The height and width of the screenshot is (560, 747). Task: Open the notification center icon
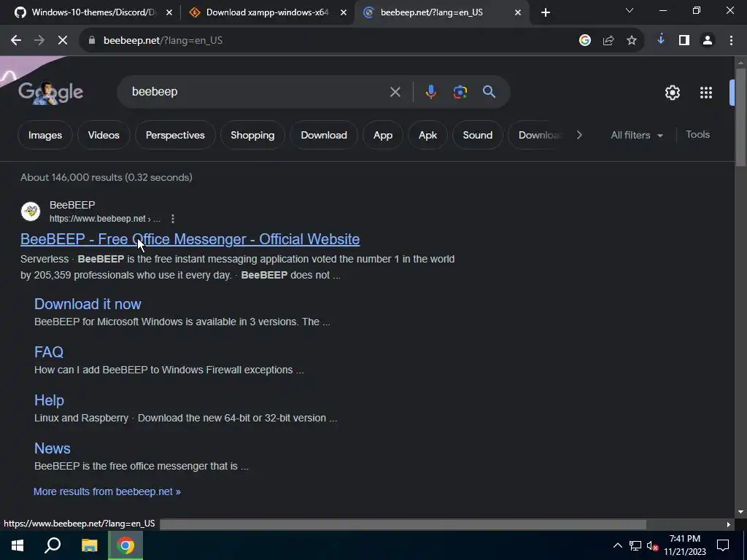723,545
